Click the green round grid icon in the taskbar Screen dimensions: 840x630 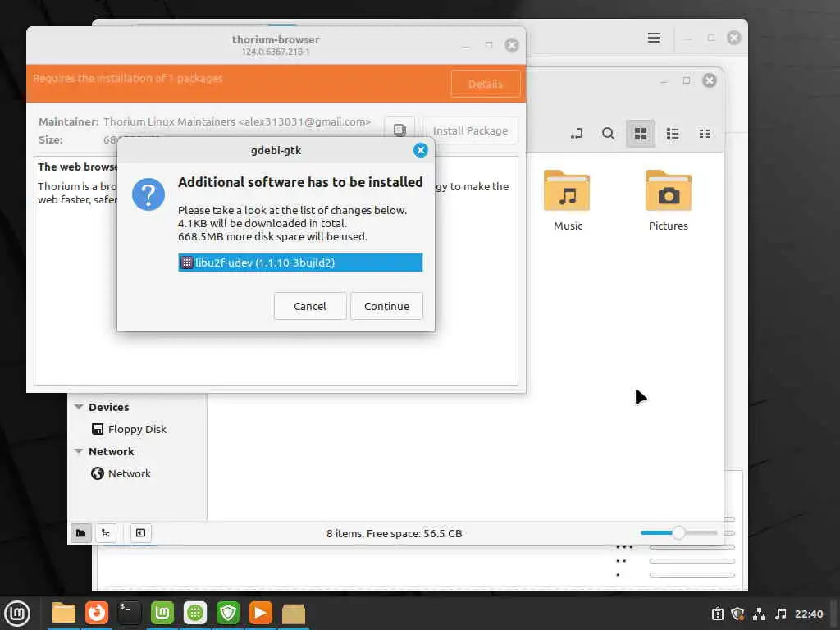[x=195, y=614]
